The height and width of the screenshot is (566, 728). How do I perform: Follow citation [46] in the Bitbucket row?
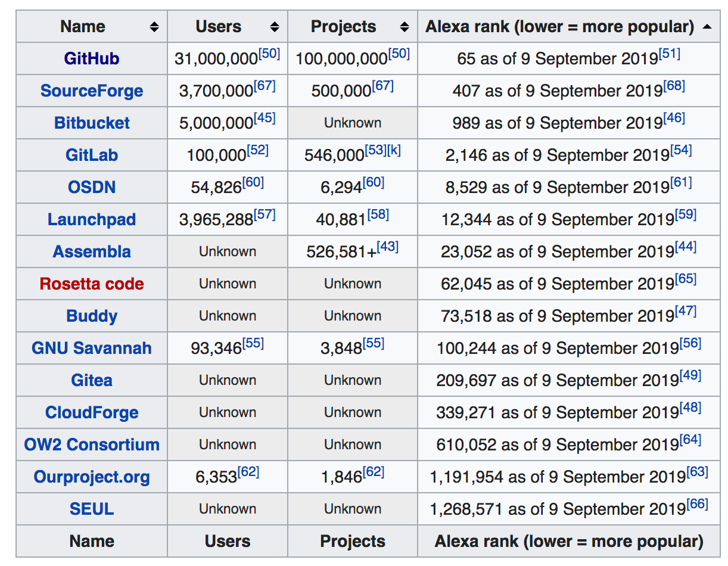[674, 118]
